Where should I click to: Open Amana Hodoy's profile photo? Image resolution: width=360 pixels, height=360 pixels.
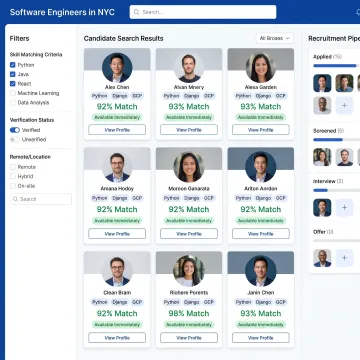tap(117, 167)
